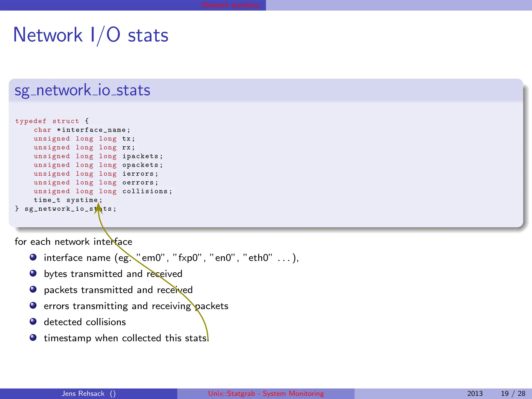Click the 'bytes transmitted and received' bullet text
This screenshot has height=399, width=532.
click(113, 274)
